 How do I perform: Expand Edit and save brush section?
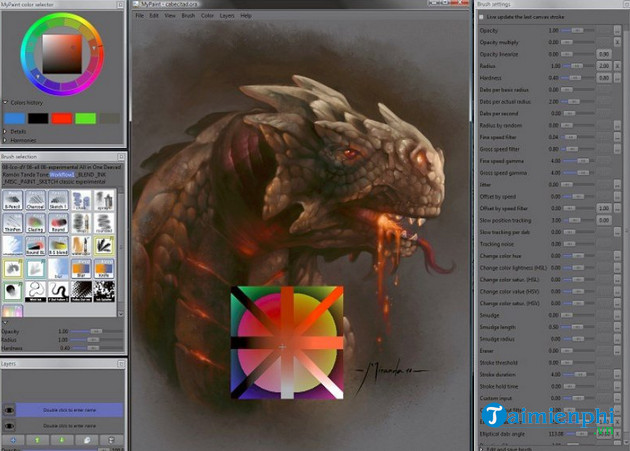point(481,448)
